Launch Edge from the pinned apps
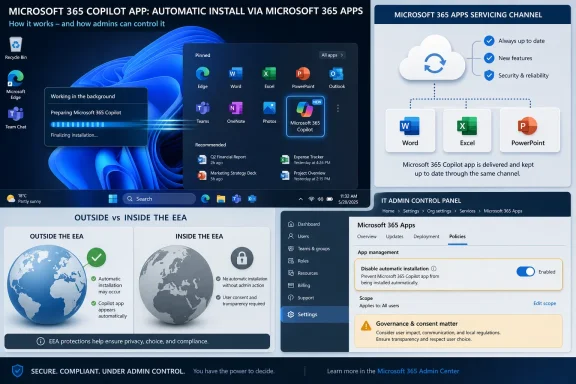The width and height of the screenshot is (576, 384). tap(202, 77)
